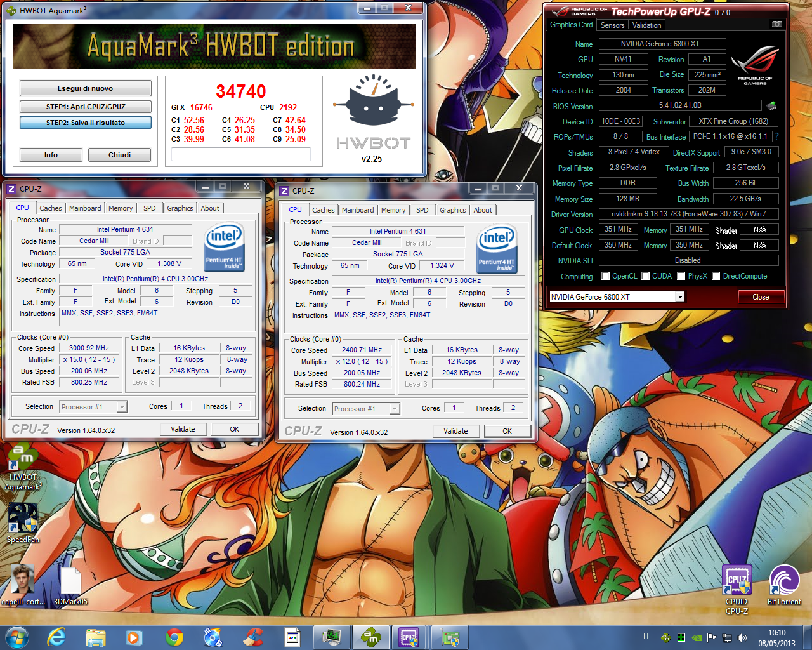The width and height of the screenshot is (812, 650).
Task: Expand the NVIDIA GeForce 6800 XT card dropdown
Action: point(679,296)
